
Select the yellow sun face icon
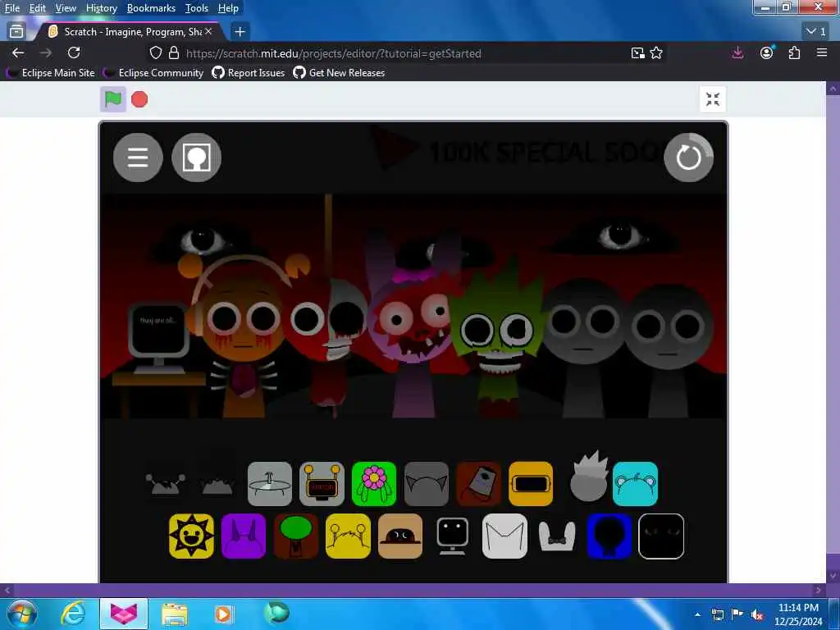pos(191,536)
